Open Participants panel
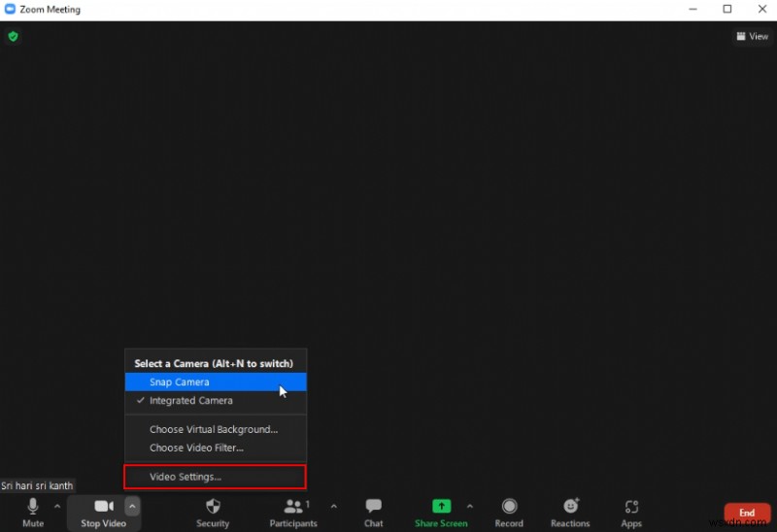This screenshot has width=777, height=532. point(293,514)
